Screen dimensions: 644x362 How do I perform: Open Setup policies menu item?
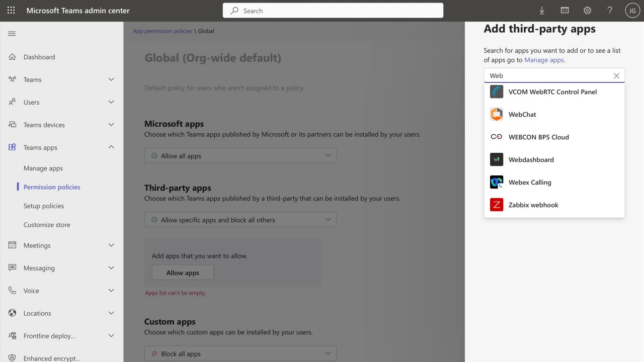pyautogui.click(x=44, y=206)
